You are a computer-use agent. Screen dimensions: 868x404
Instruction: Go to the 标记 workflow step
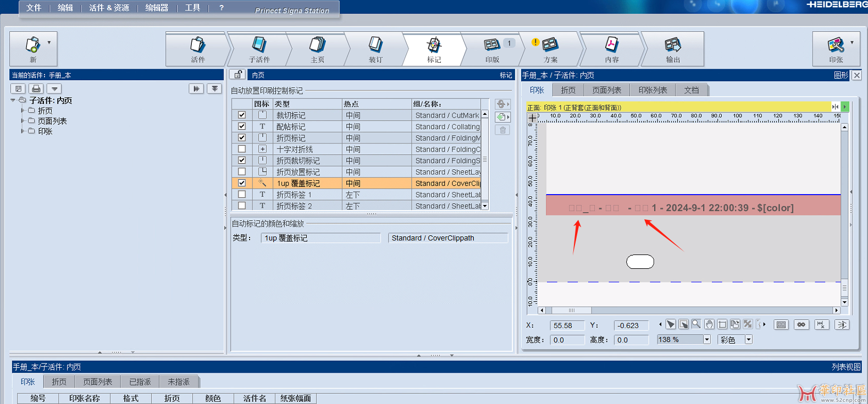tap(434, 49)
